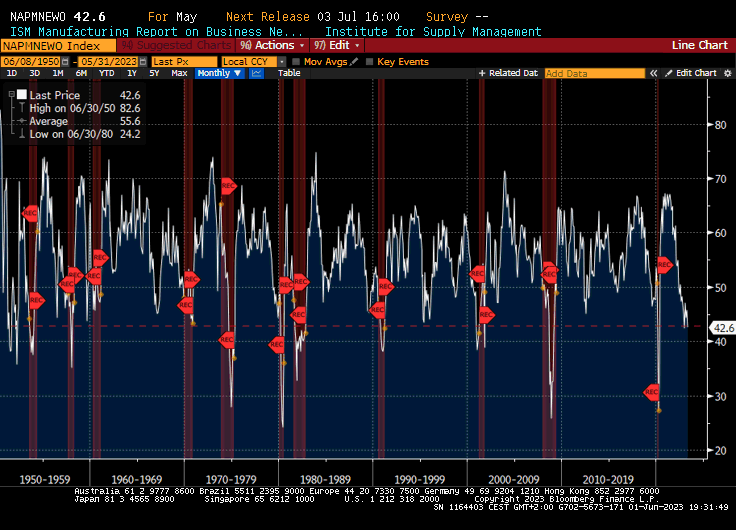Image resolution: width=736 pixels, height=530 pixels.
Task: Click Next Release header text
Action: pyautogui.click(x=268, y=17)
